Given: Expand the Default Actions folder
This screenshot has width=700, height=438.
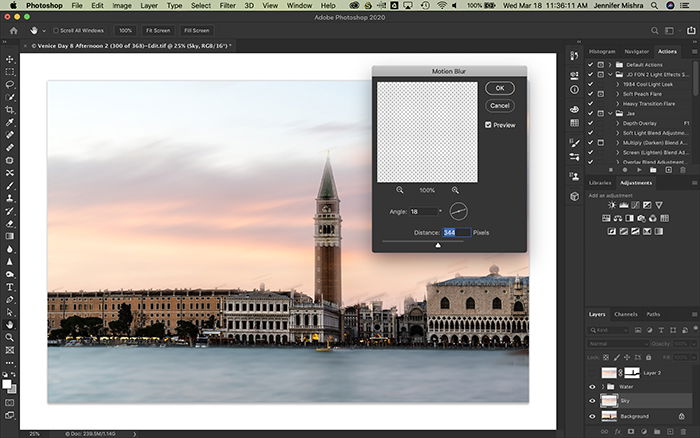Looking at the screenshot, I should (610, 65).
